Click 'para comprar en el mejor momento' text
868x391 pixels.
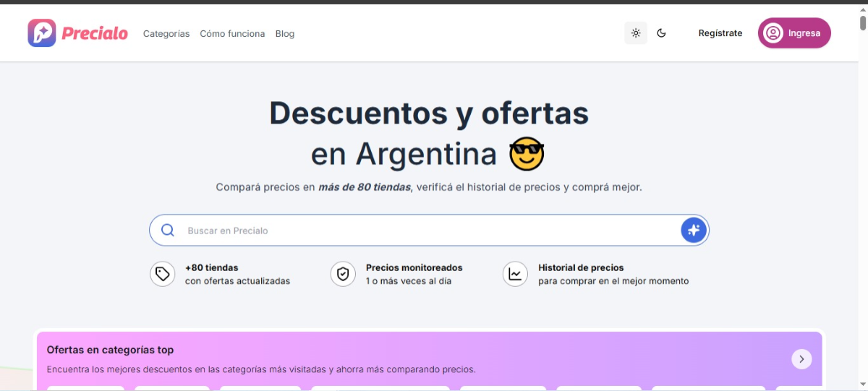[613, 281]
